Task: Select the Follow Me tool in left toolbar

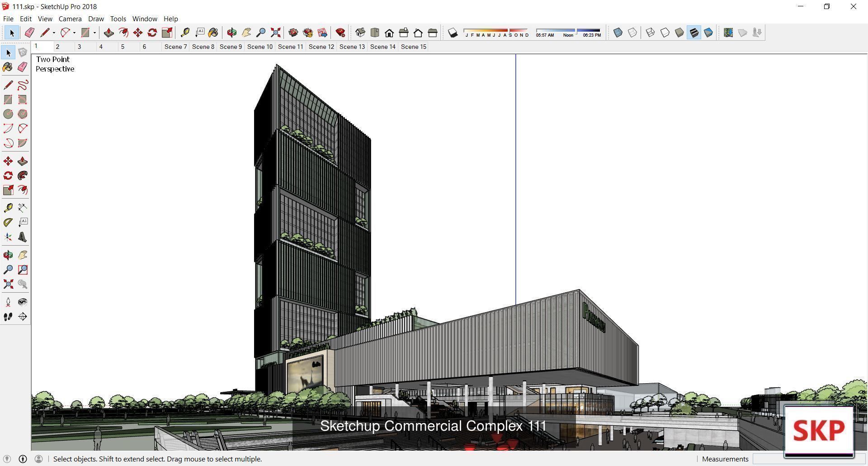Action: click(23, 176)
